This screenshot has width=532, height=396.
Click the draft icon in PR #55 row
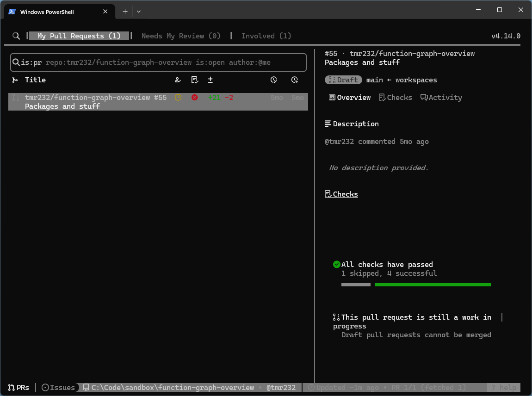(x=15, y=98)
